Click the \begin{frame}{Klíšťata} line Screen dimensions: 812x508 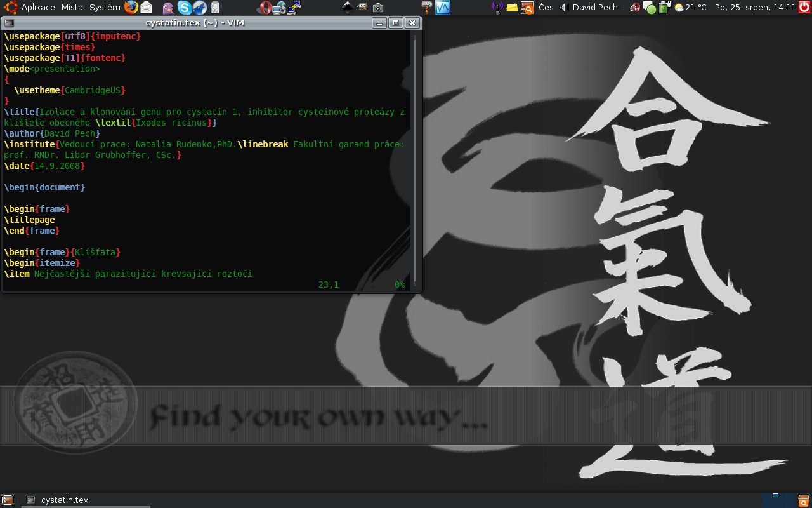tap(62, 252)
